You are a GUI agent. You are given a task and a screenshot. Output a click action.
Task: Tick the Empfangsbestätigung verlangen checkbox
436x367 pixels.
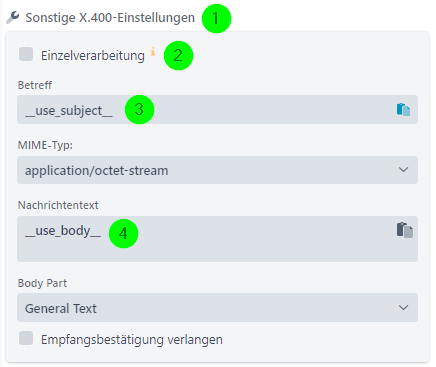point(26,338)
